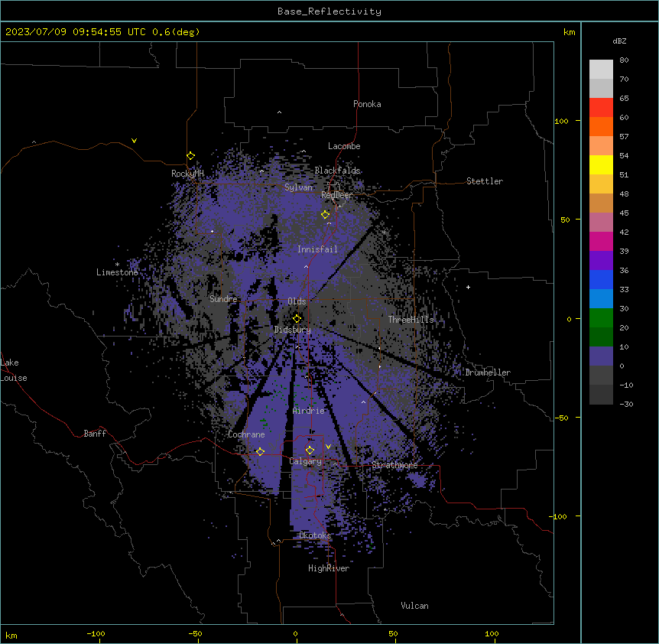Screen dimensions: 659x644
Task: Click the ThreeHills city label
Action: (411, 320)
